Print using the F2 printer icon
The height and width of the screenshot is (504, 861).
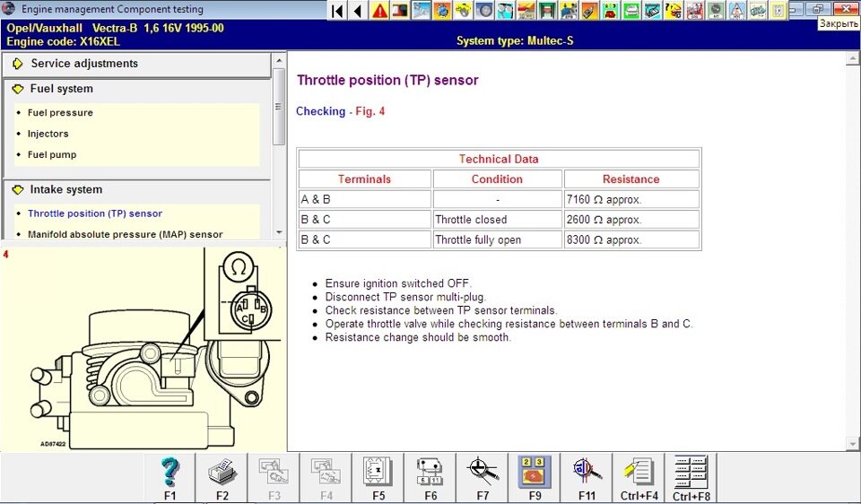[222, 478]
